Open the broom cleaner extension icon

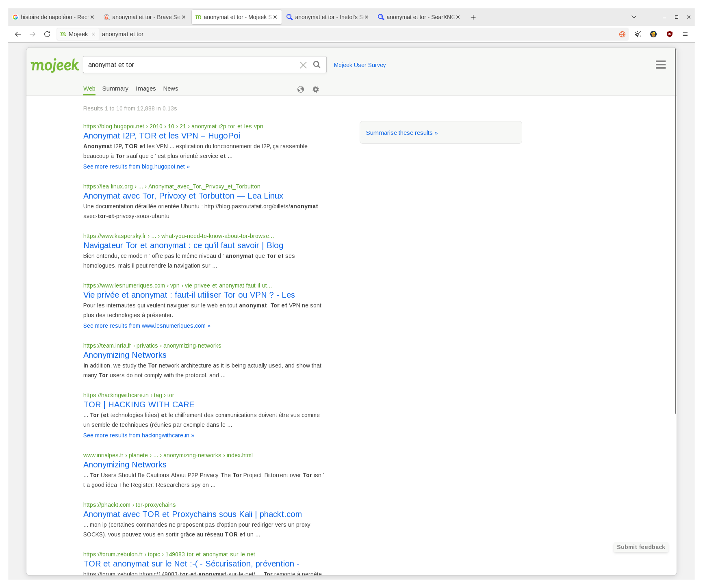tap(638, 34)
